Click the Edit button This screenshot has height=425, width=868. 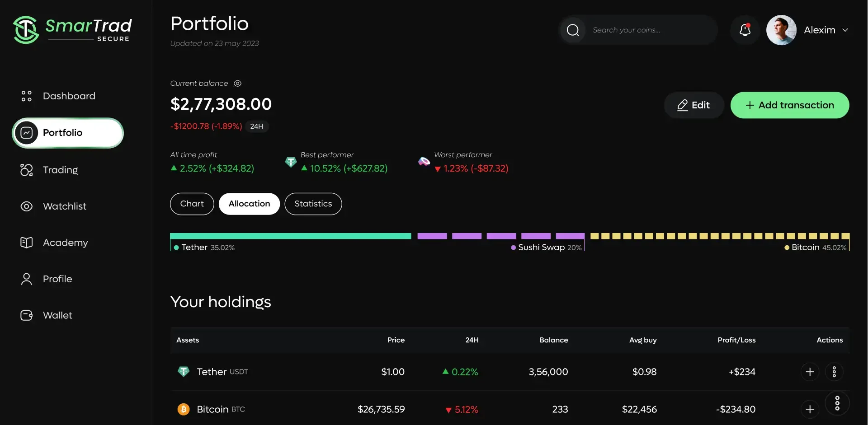(694, 105)
